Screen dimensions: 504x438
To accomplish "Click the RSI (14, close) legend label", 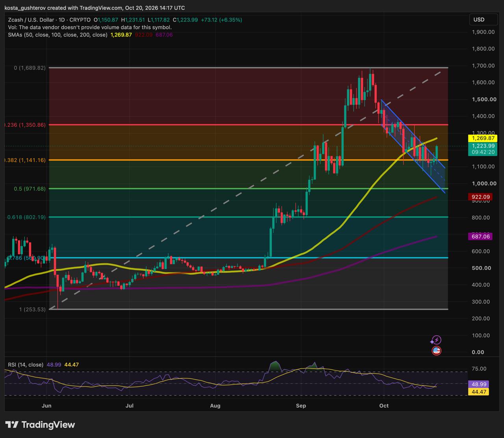I will click(26, 365).
